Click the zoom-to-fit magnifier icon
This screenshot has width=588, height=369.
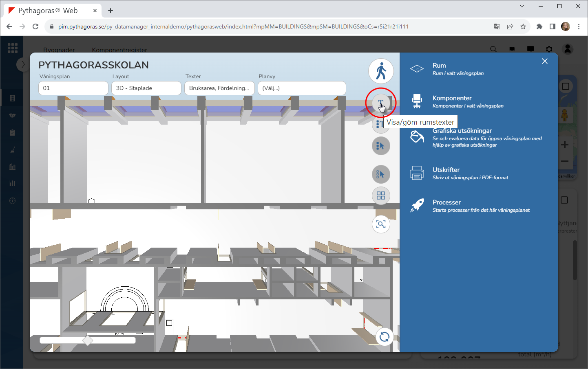(x=381, y=224)
